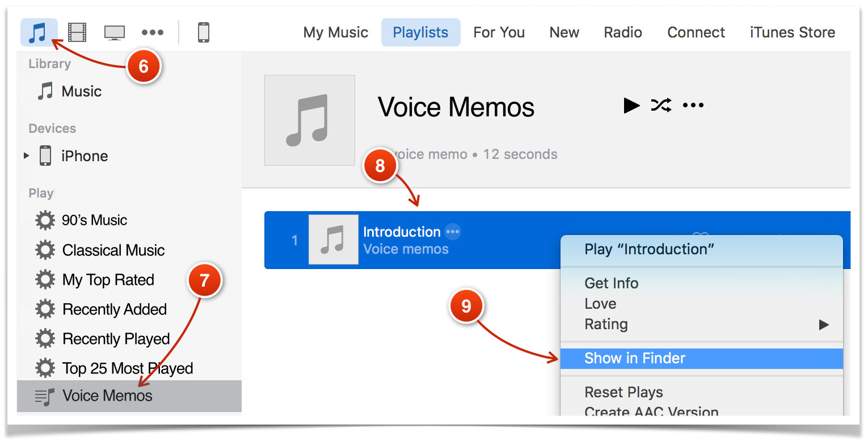Open the My Music tab
The image size is (868, 445).
(336, 32)
